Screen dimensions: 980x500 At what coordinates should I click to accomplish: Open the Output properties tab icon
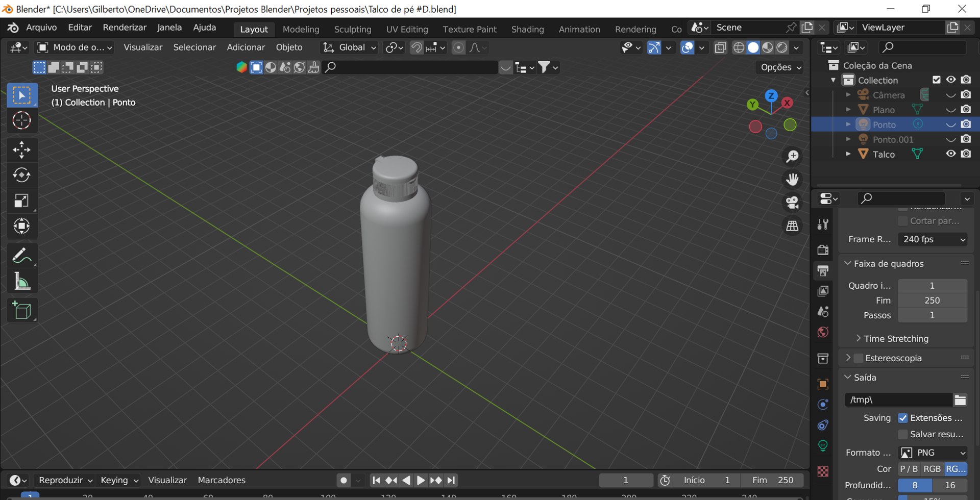823,270
